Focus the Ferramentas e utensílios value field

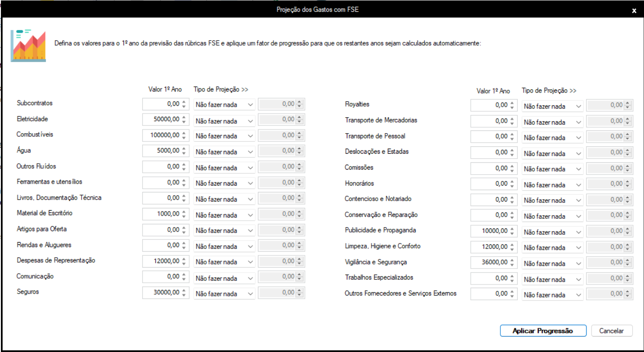165,182
